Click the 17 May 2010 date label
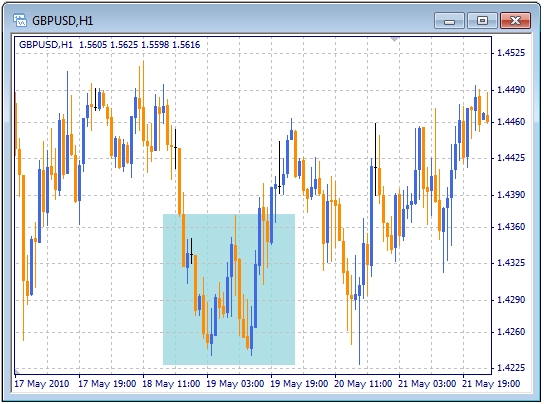 [x=42, y=384]
